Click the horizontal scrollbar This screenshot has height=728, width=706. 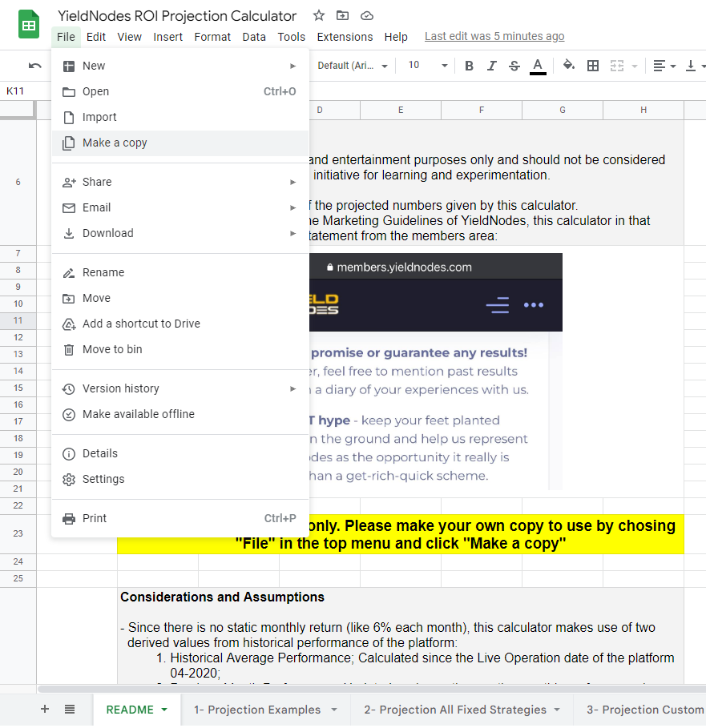(372, 689)
